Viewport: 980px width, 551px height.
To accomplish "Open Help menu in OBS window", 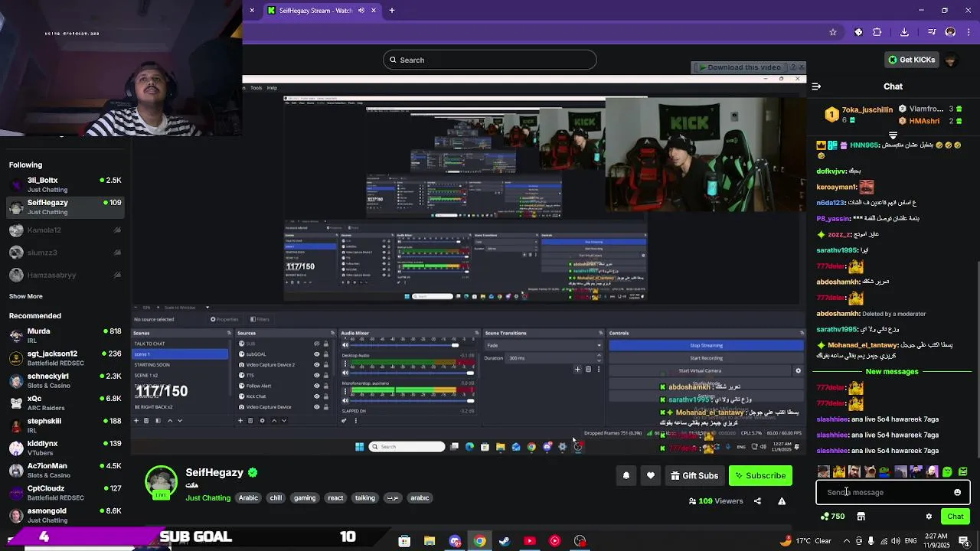I will [272, 88].
